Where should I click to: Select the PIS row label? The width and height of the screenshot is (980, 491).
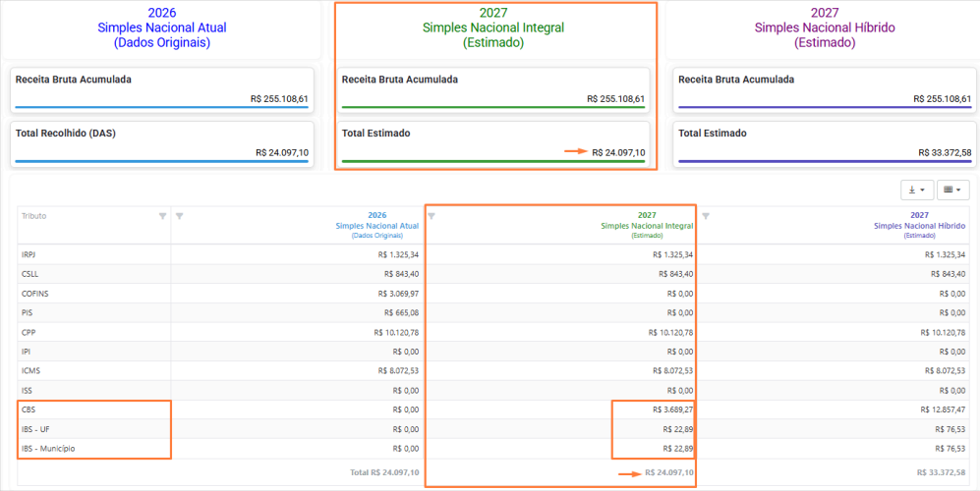tap(27, 312)
